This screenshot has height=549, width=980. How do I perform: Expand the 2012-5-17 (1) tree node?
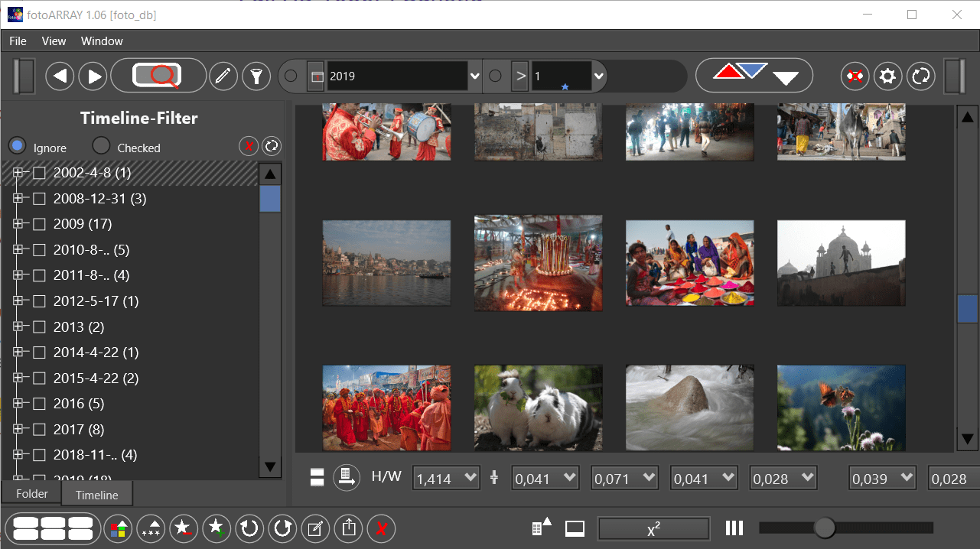(x=18, y=301)
